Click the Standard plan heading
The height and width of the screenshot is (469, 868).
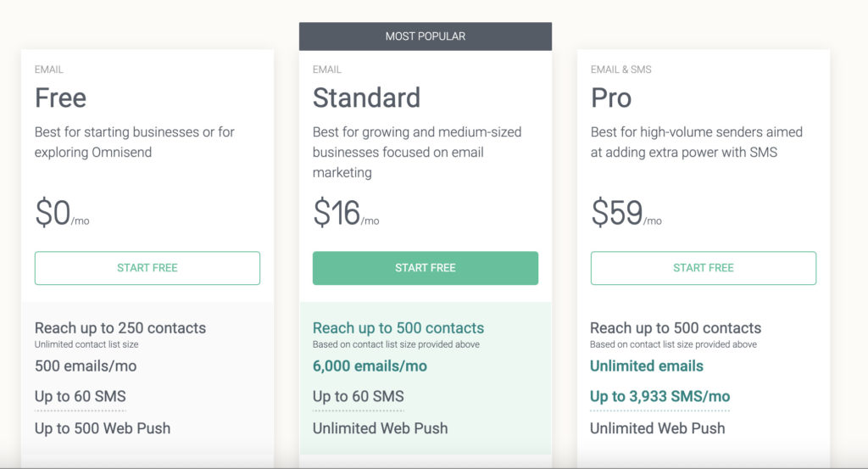click(x=366, y=98)
